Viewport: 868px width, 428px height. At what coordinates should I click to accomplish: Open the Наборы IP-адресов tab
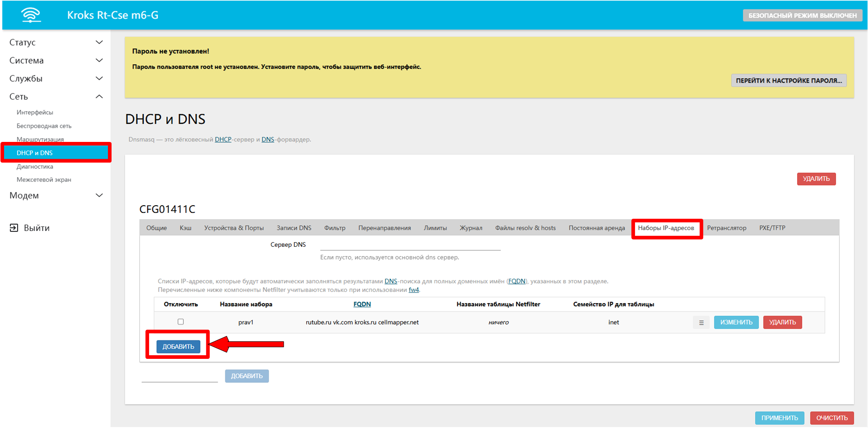click(666, 228)
